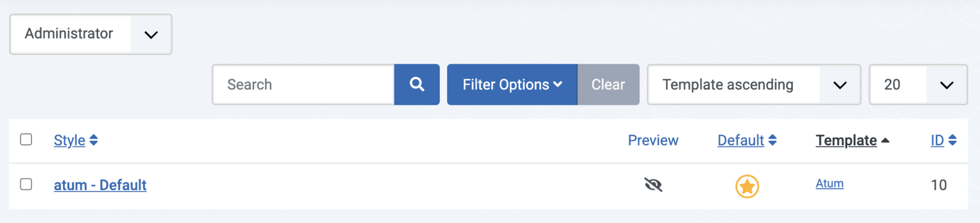The height and width of the screenshot is (223, 980).
Task: Open the atum - Default style link
Action: [x=100, y=185]
